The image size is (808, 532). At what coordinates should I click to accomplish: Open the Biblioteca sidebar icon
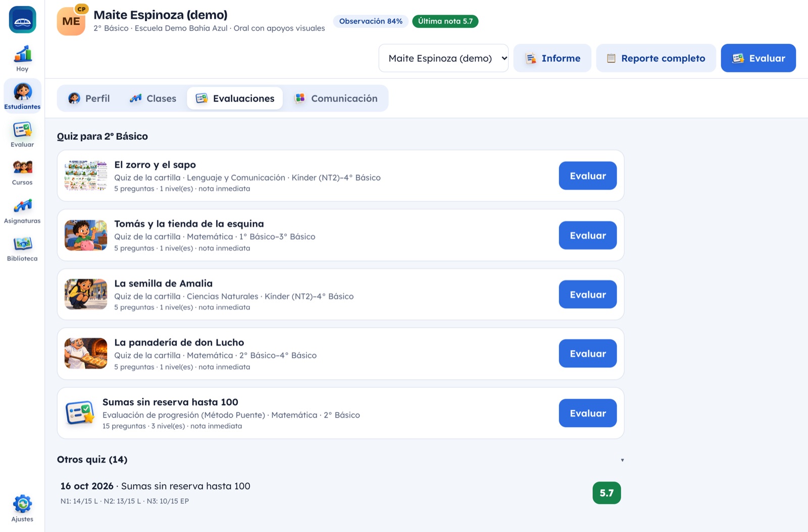click(x=22, y=249)
